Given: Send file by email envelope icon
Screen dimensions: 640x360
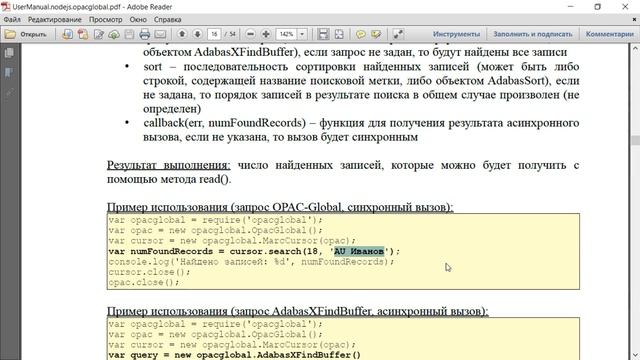Looking at the screenshot, I should pyautogui.click(x=160, y=34).
